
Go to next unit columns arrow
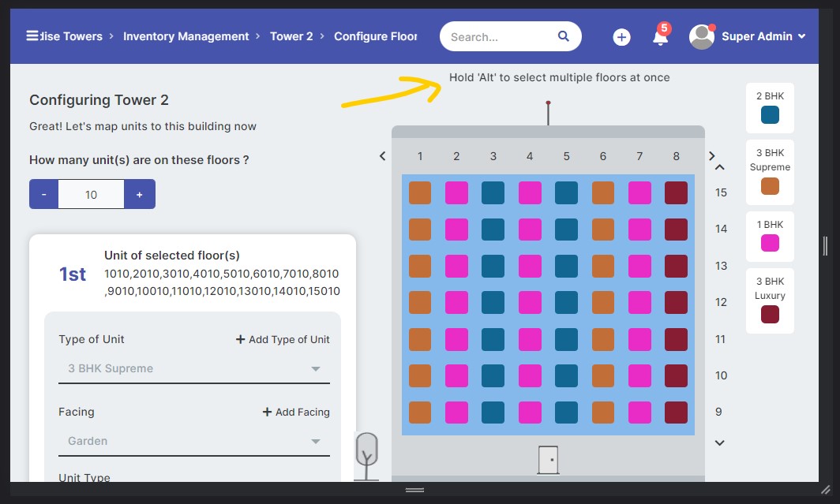[x=711, y=156]
